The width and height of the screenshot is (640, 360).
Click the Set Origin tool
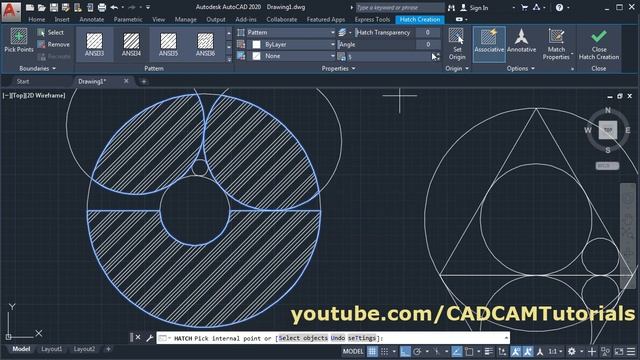[x=457, y=44]
